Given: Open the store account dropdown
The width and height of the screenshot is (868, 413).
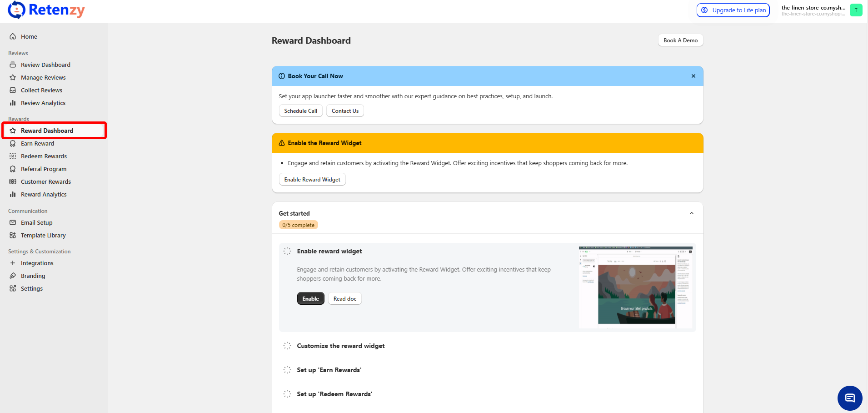Looking at the screenshot, I should (x=813, y=10).
